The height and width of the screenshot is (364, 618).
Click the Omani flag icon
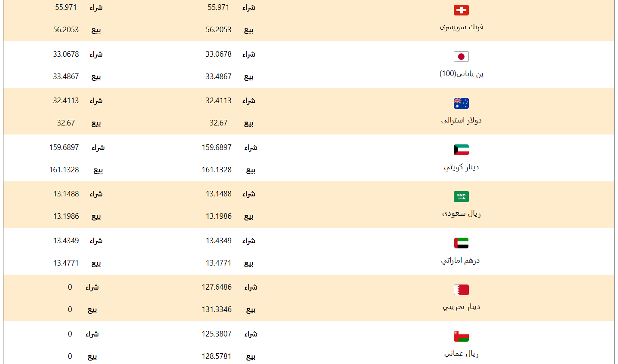[461, 336]
